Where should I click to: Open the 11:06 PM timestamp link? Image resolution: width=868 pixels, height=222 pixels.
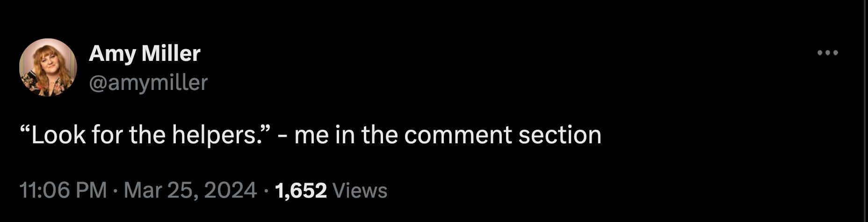(63, 191)
